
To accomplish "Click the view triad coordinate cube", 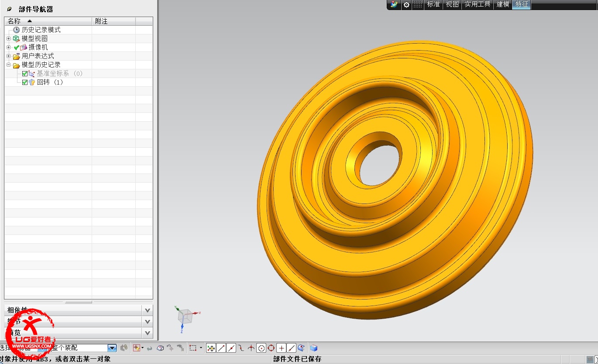I will point(185,316).
